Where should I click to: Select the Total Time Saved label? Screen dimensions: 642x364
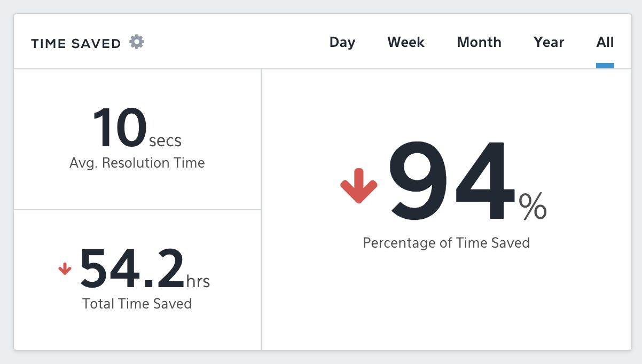137,304
